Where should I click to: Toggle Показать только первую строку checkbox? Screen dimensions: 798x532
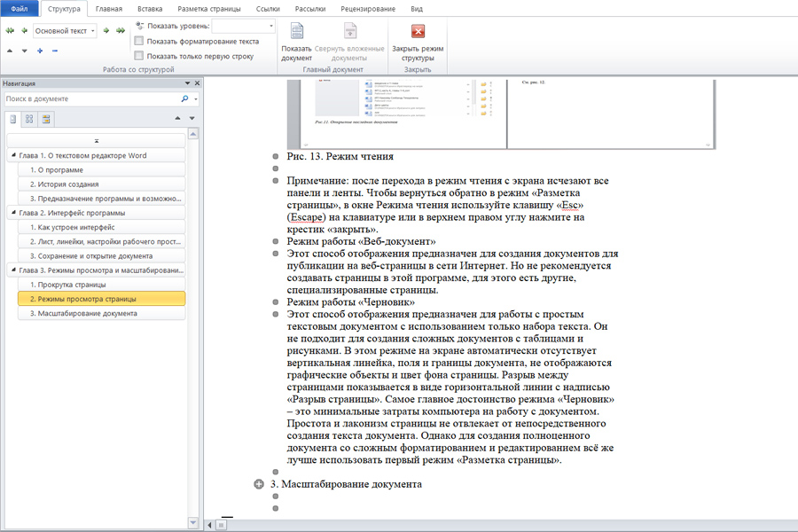tap(138, 56)
